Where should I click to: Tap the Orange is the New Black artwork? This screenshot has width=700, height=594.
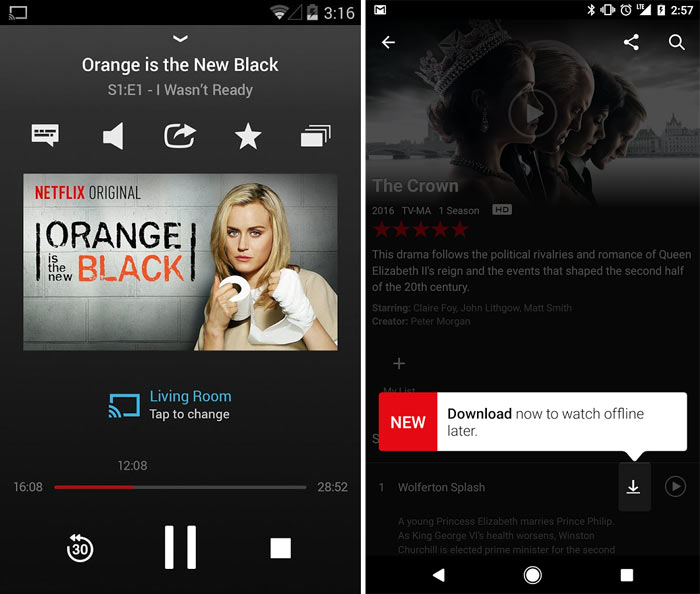pyautogui.click(x=180, y=262)
